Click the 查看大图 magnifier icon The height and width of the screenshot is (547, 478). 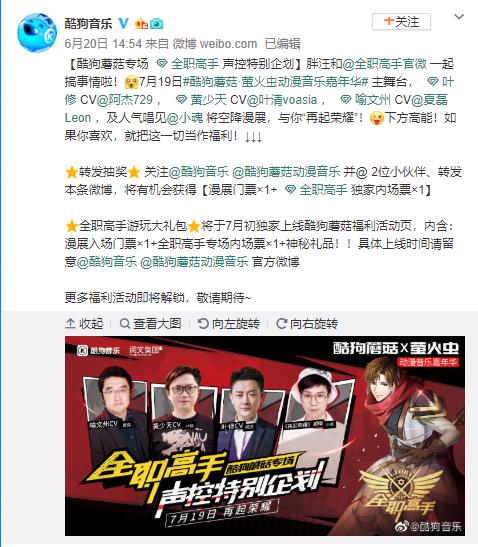tap(125, 324)
